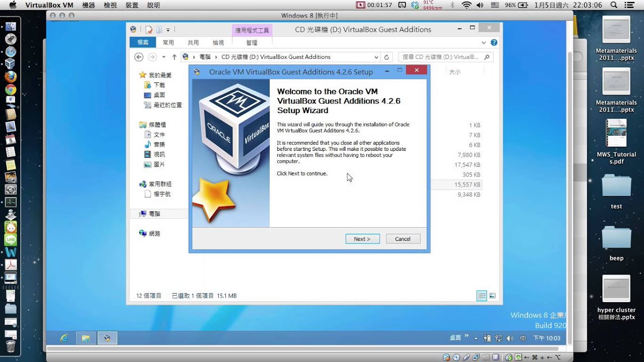Open the quick access toolbar customize dropdown
The height and width of the screenshot is (362, 644).
tap(168, 30)
